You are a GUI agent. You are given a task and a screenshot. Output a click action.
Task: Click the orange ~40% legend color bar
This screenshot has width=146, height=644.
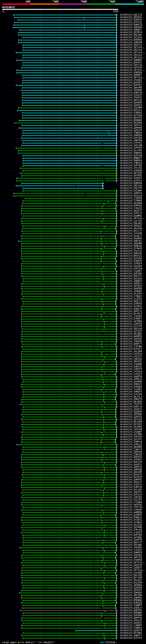point(45,4)
